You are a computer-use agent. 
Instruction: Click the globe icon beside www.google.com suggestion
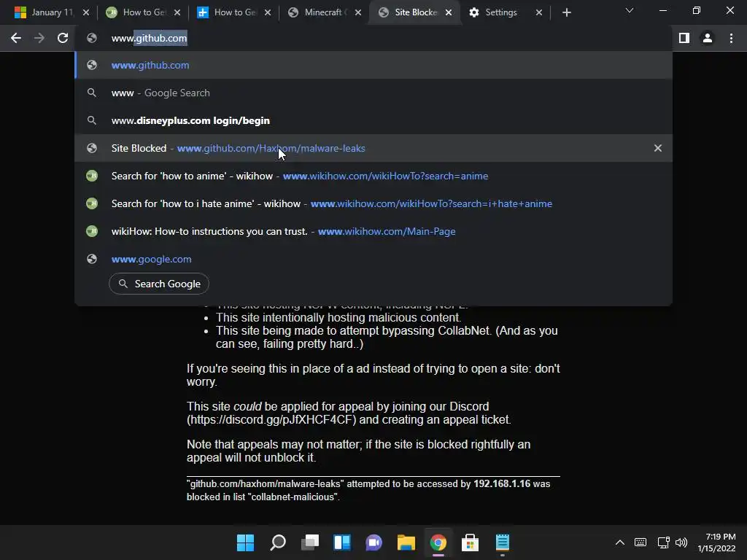pos(92,259)
